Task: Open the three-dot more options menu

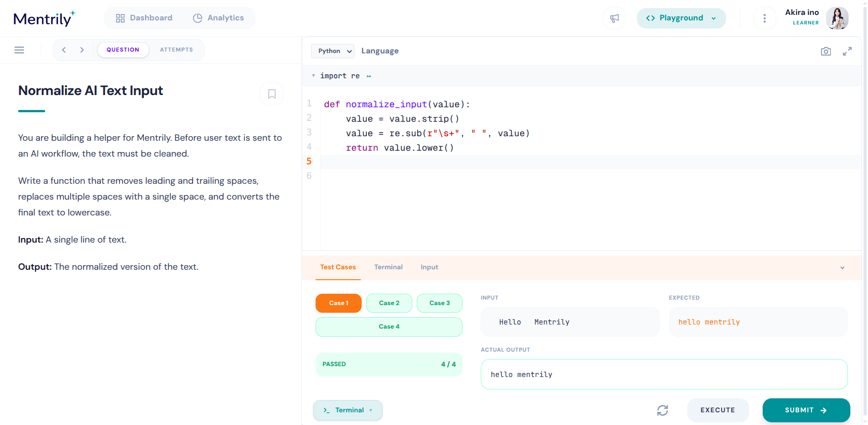Action: point(764,19)
